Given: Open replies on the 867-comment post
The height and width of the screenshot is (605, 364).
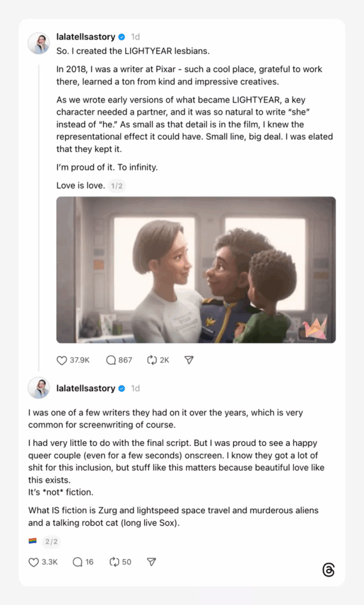Looking at the screenshot, I should [x=110, y=360].
